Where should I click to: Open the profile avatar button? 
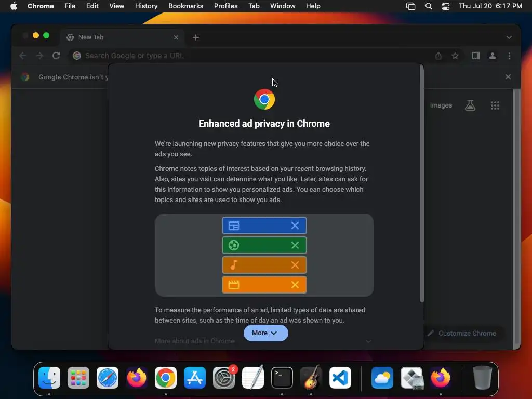pos(493,56)
